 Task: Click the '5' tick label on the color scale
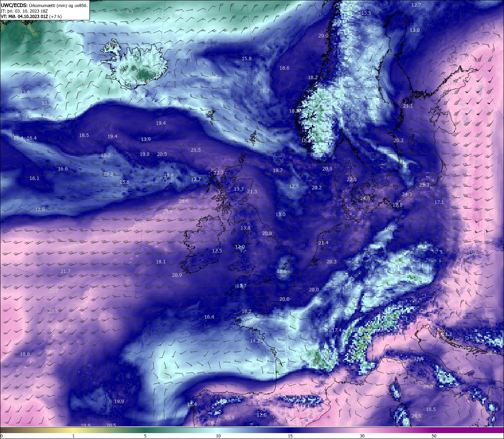145,436
